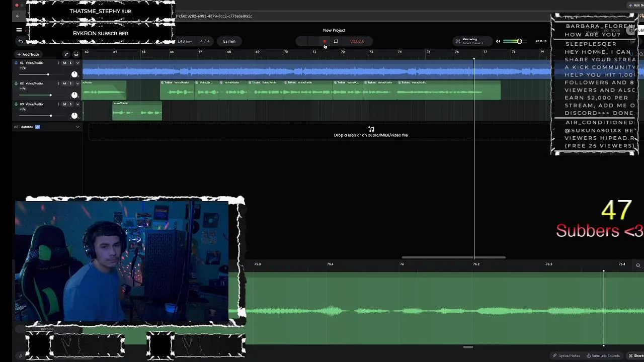The image size is (644, 362).
Task: Expand track 01 chevron
Action: [x=77, y=63]
